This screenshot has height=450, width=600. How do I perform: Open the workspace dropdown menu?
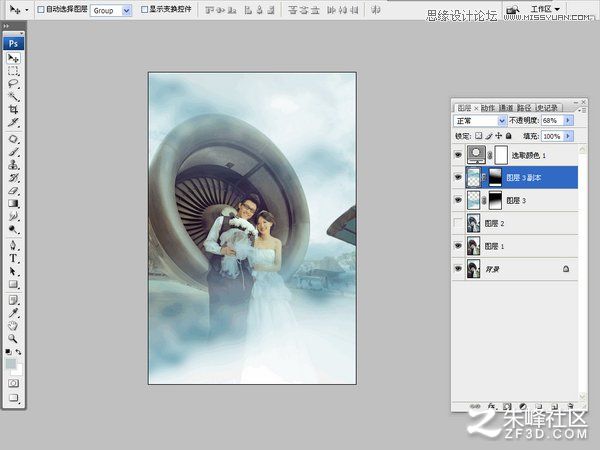(545, 8)
